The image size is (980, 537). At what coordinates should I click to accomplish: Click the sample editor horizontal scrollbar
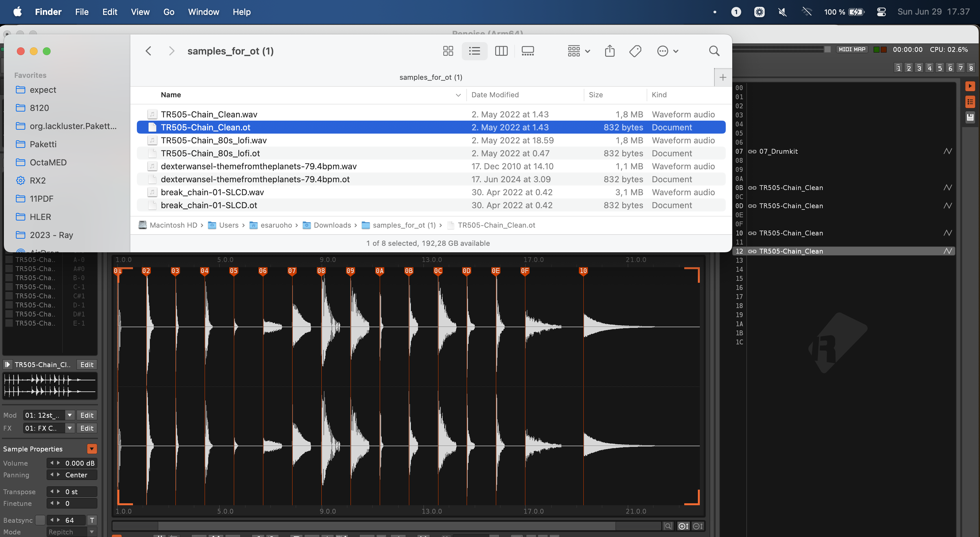386,526
